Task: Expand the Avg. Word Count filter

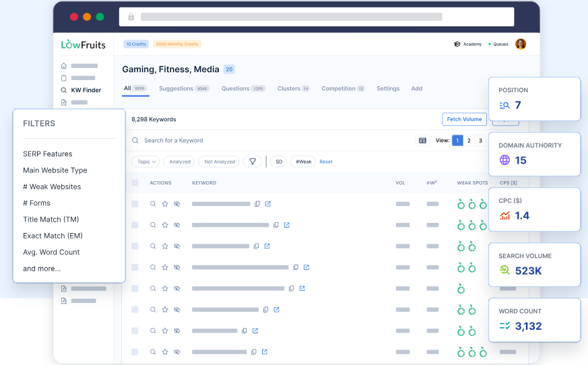Action: tap(51, 252)
